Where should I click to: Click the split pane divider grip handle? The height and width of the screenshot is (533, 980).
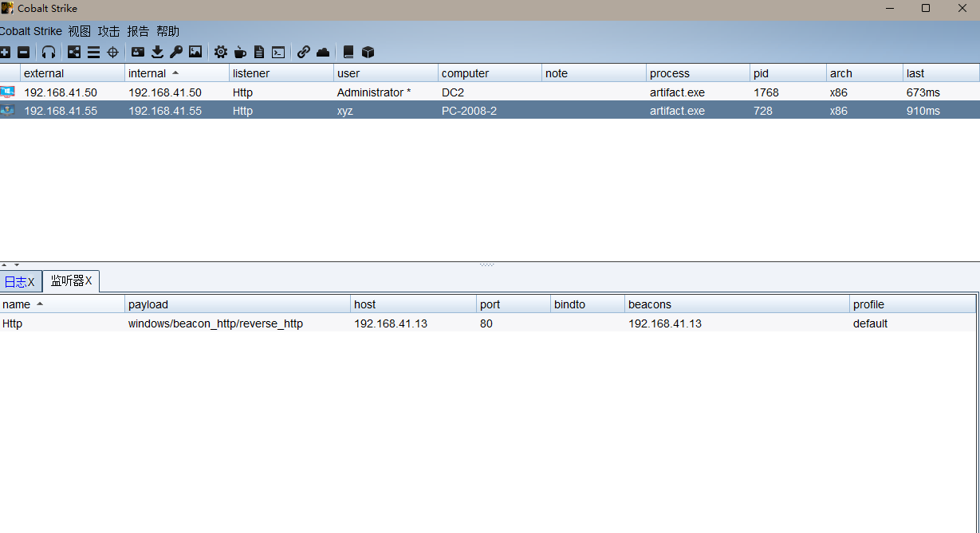click(x=487, y=265)
